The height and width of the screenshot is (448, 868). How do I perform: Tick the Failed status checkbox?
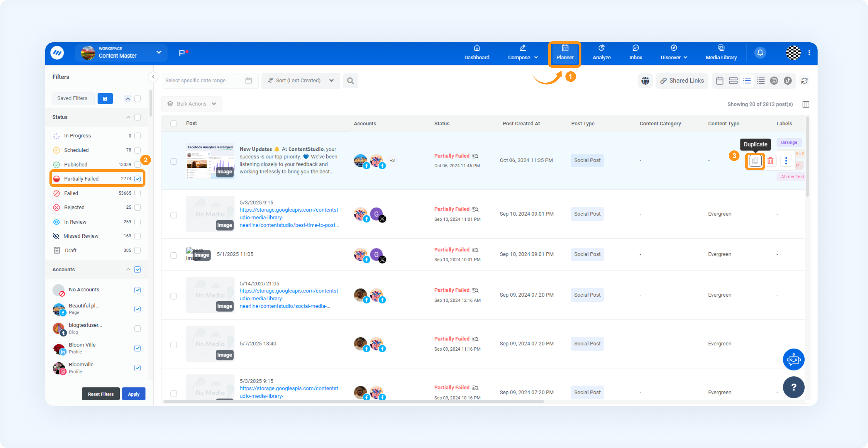point(138,193)
